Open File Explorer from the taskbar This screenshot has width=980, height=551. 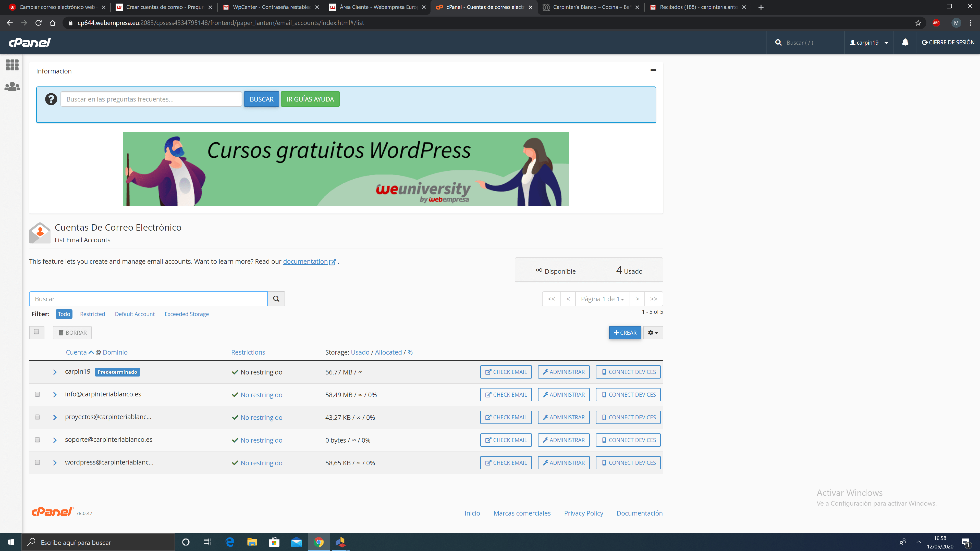[x=252, y=542]
